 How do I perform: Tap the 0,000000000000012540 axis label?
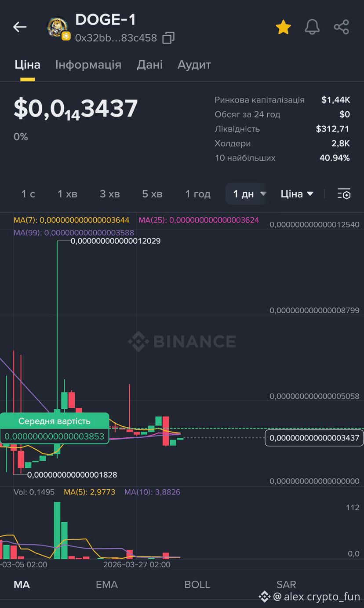coord(314,225)
